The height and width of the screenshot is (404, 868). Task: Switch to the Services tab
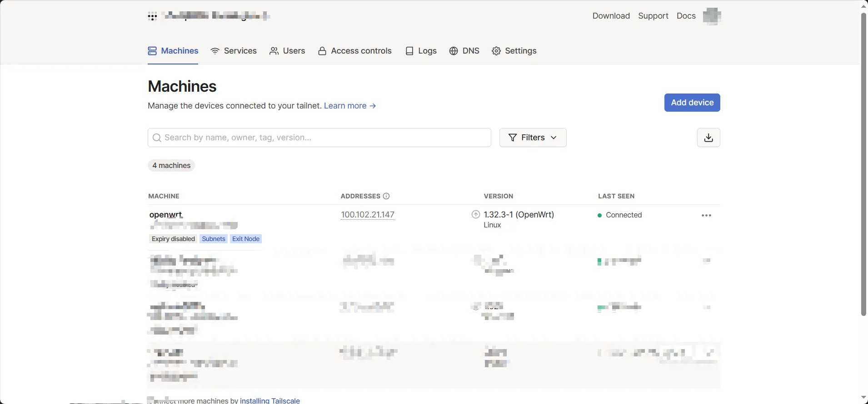pyautogui.click(x=234, y=51)
